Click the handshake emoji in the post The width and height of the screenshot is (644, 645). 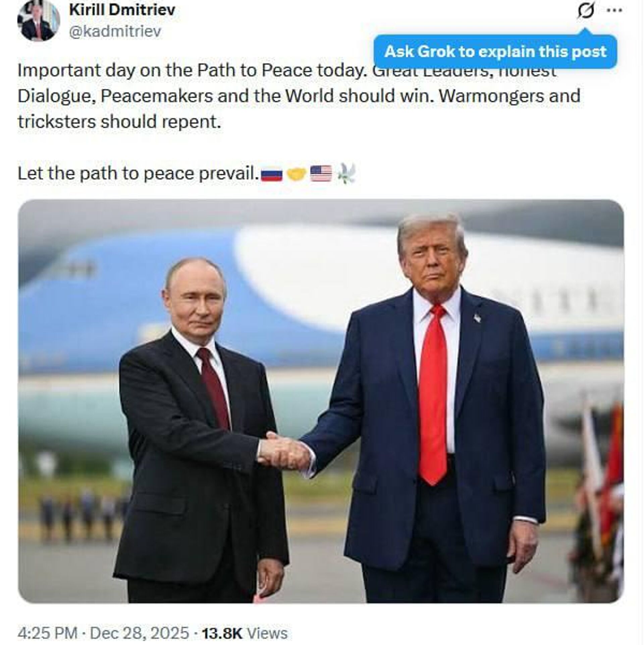[x=297, y=174]
